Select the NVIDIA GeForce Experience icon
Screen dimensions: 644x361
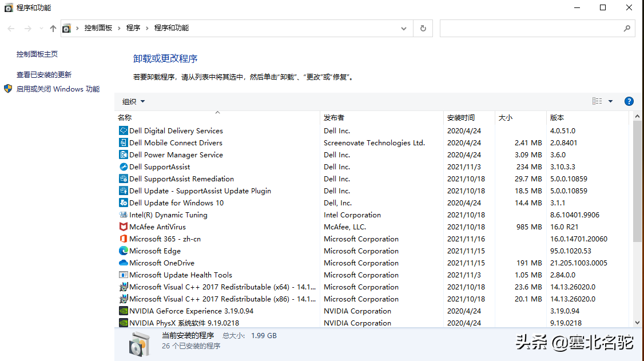coord(123,311)
